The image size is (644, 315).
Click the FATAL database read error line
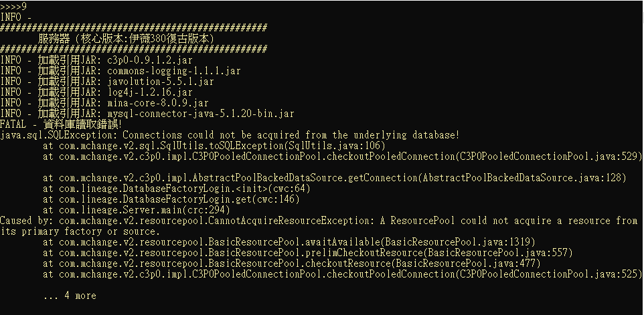point(61,124)
